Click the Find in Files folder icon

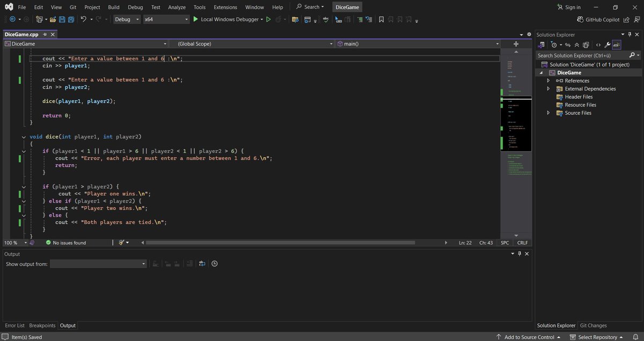295,19
